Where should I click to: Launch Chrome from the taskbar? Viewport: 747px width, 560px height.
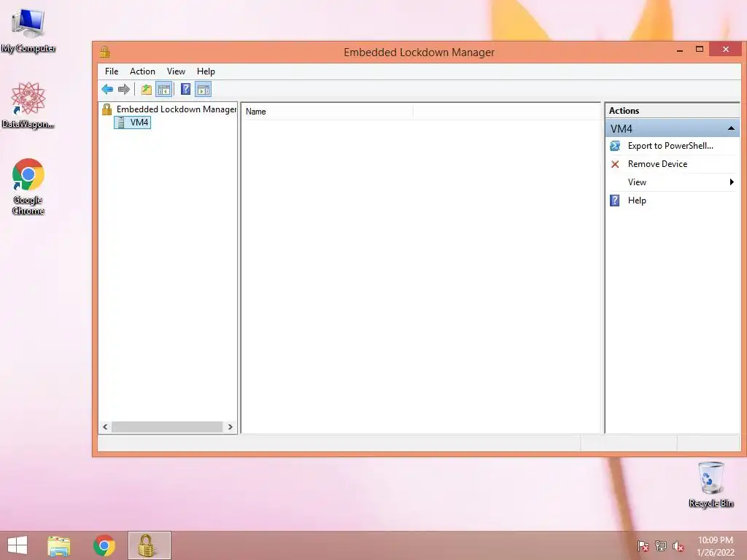pos(104,545)
